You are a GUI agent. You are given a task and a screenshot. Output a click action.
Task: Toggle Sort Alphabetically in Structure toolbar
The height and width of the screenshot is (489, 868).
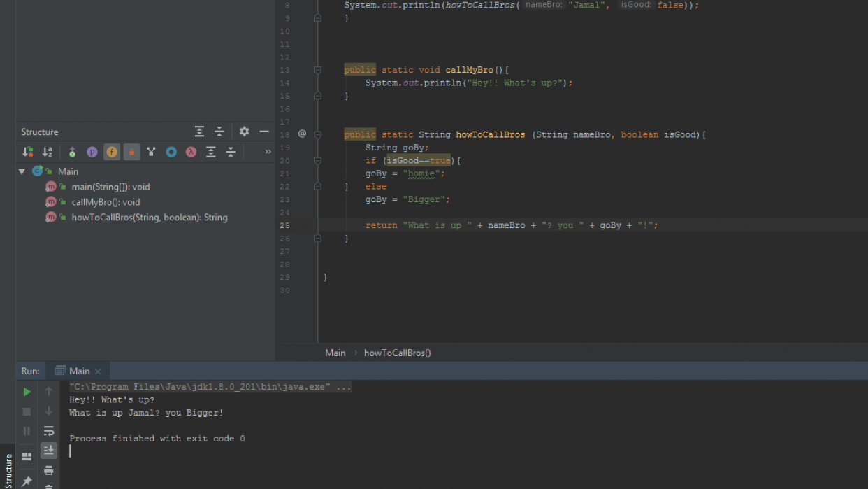47,152
